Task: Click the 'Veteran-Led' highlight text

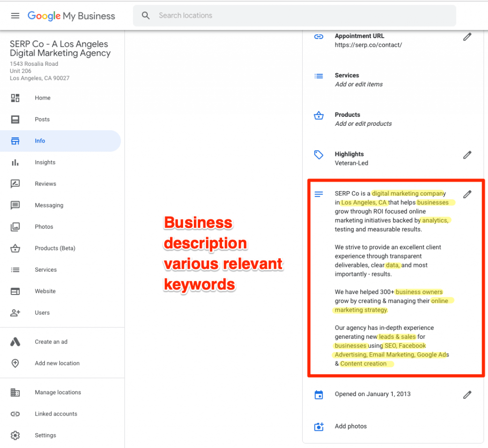Action: click(x=351, y=163)
